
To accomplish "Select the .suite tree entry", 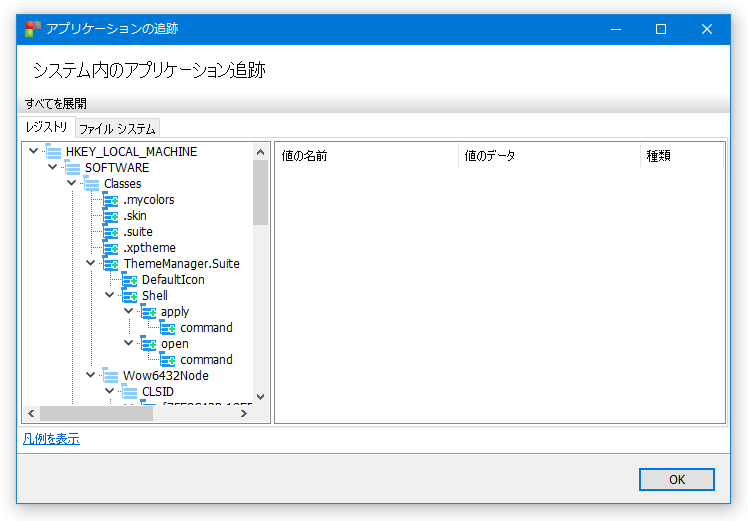I will [138, 232].
